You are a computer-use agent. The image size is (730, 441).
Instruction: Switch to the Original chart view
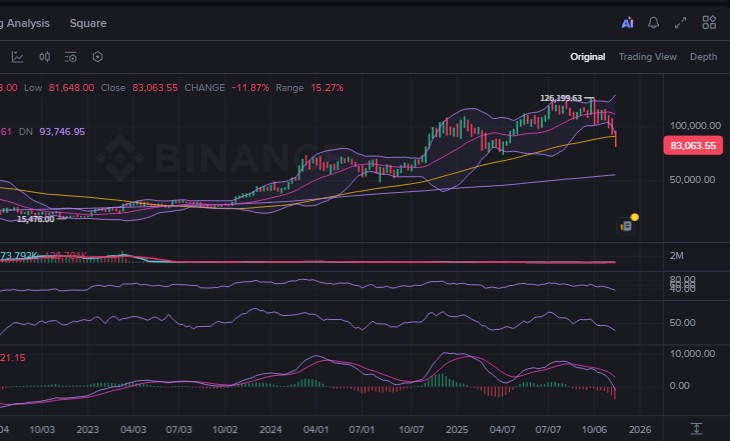pos(587,57)
